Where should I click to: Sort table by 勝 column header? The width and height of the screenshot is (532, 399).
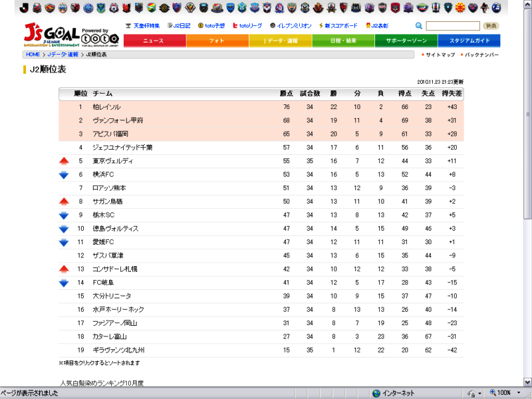coord(334,93)
